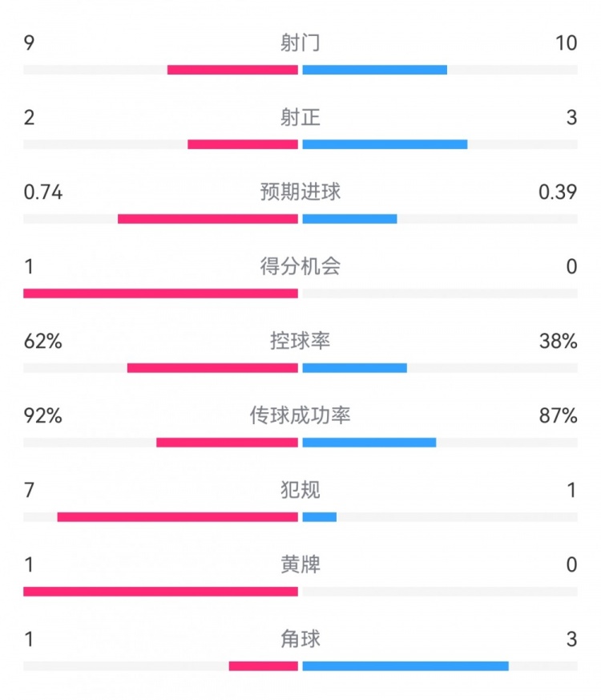Viewport: 601px width, 700px height.
Task: Click the 87% pass accuracy value
Action: point(559,415)
